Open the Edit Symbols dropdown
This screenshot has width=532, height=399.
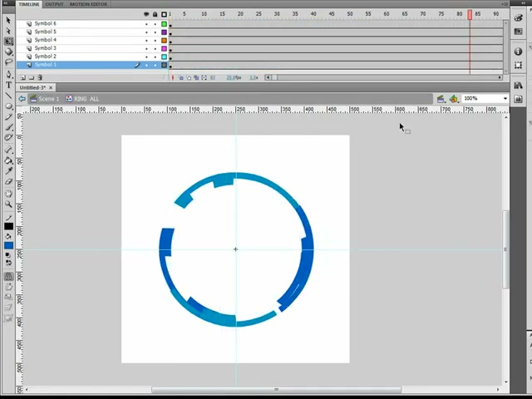[x=454, y=99]
